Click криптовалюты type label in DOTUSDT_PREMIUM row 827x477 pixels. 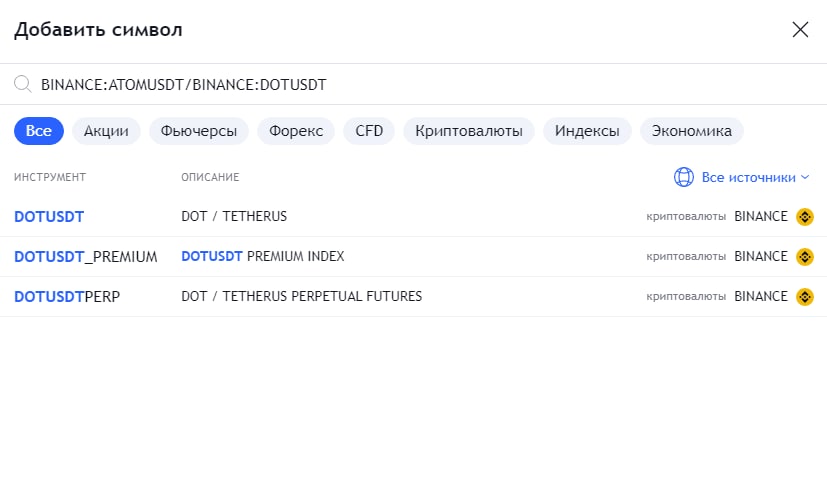[x=686, y=256]
